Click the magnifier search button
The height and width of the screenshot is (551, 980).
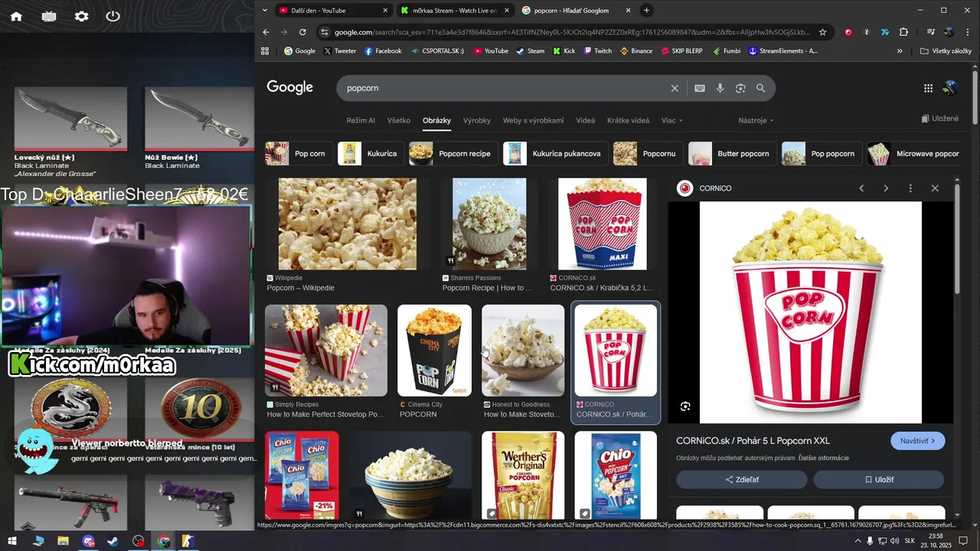[761, 88]
